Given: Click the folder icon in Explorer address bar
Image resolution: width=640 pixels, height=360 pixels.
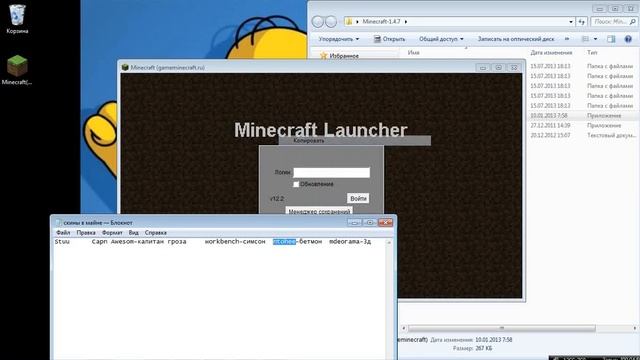Looking at the screenshot, I should 349,22.
